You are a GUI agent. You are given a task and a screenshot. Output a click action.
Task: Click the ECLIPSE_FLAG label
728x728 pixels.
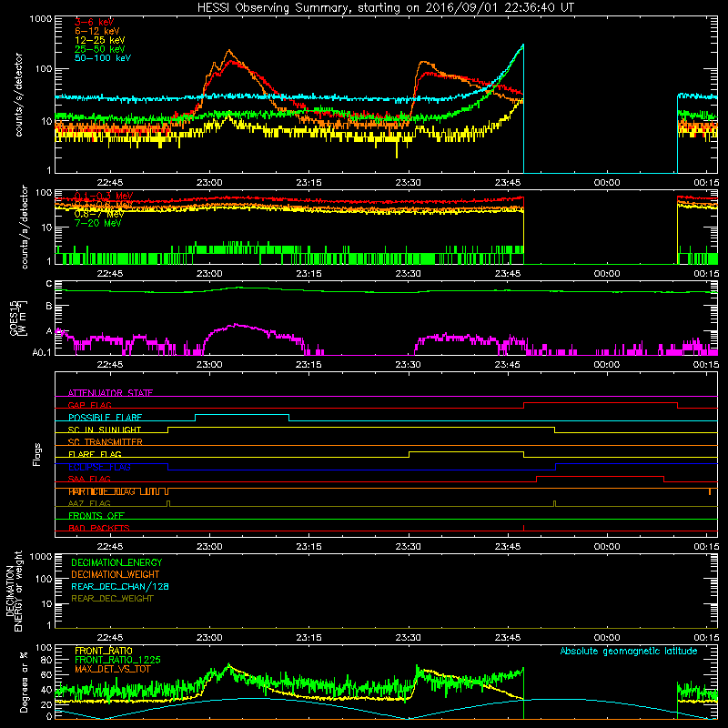(99, 467)
